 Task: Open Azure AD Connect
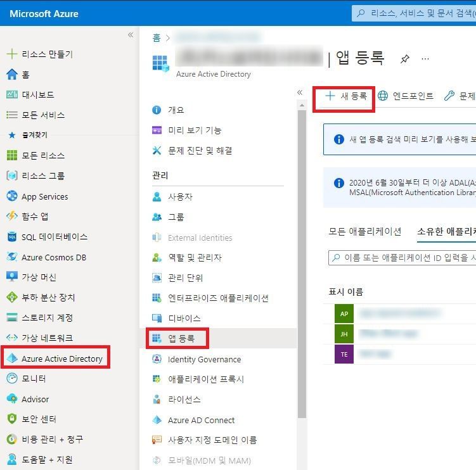[x=193, y=420]
